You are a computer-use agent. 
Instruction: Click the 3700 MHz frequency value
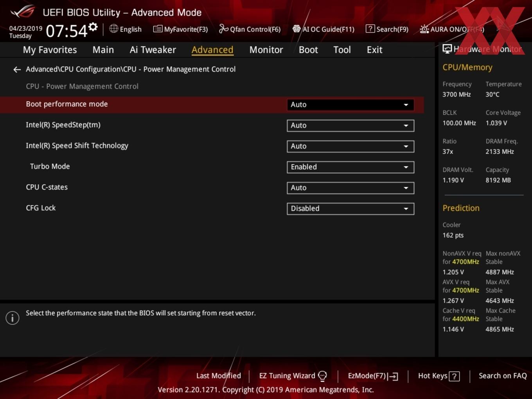pyautogui.click(x=457, y=94)
